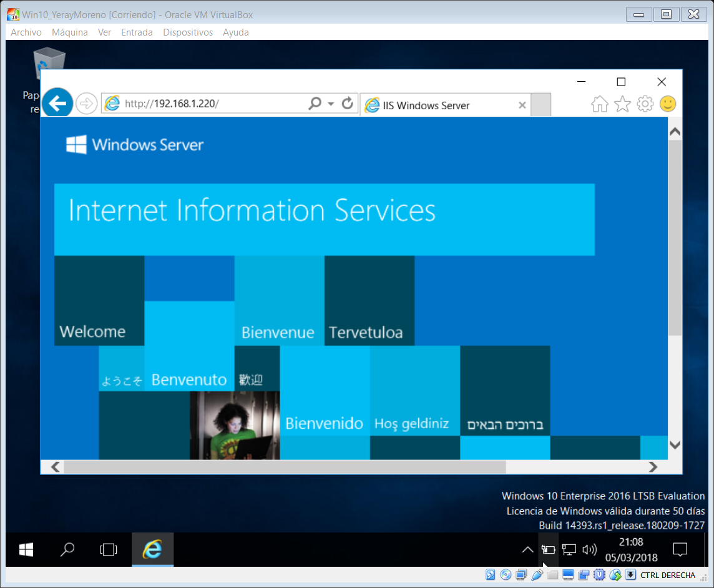Open the Máquina menu

[x=70, y=32]
